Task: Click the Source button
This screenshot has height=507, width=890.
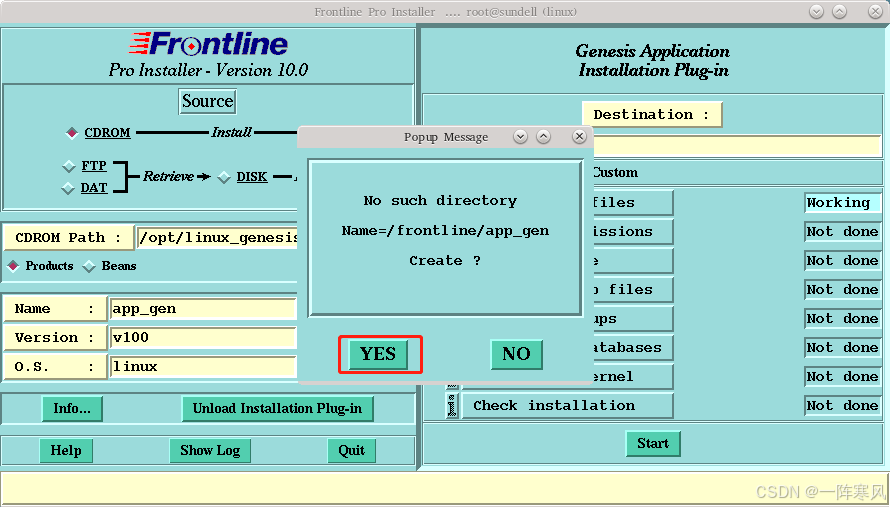Action: point(207,101)
